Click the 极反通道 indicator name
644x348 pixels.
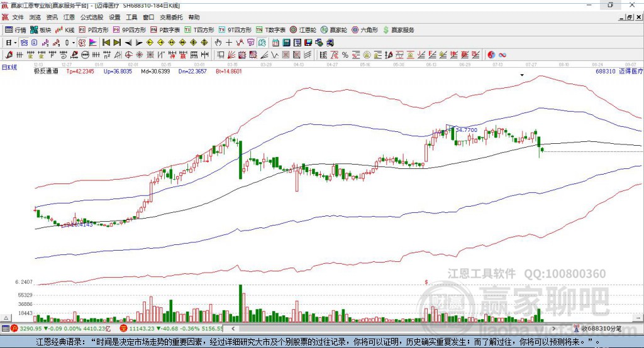[x=46, y=71]
